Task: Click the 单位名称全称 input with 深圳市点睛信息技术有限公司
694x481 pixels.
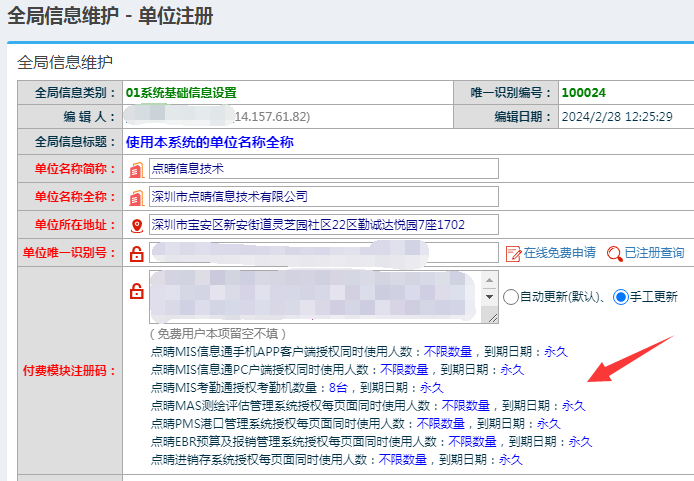Action: click(322, 196)
